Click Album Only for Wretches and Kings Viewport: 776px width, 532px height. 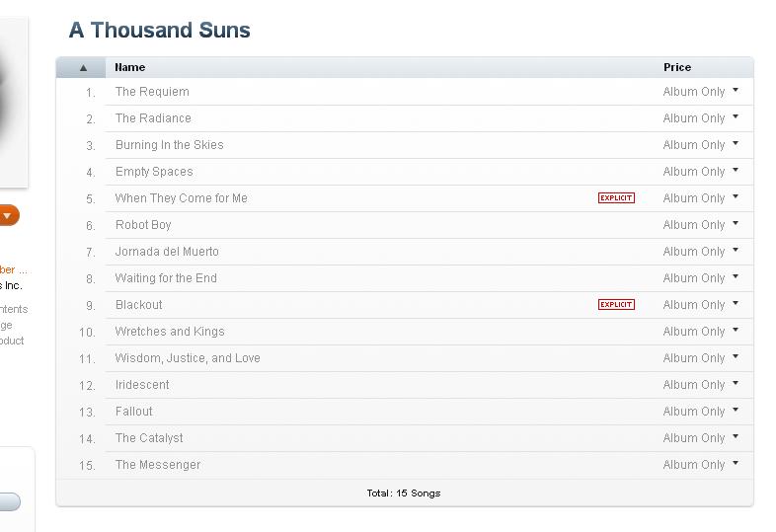694,332
